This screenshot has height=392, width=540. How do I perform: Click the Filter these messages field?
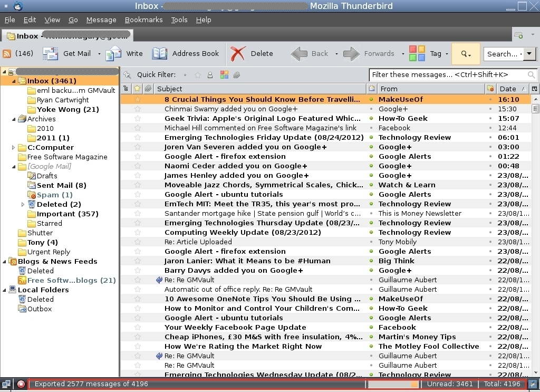click(453, 75)
